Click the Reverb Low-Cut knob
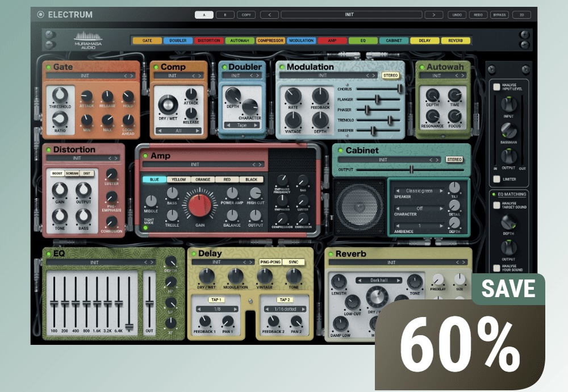Image resolution: width=568 pixels, height=392 pixels. (352, 302)
